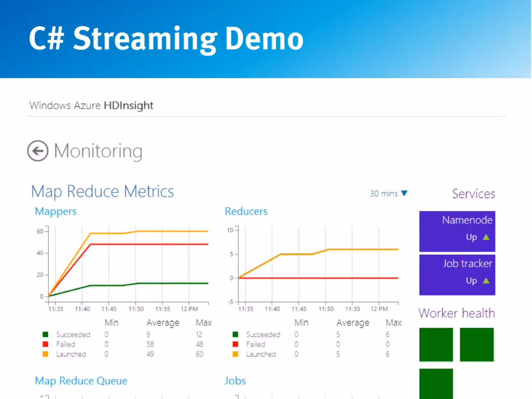Click the Reducers Succeeded green legend swatch
This screenshot has width=532, height=399.
pos(235,335)
